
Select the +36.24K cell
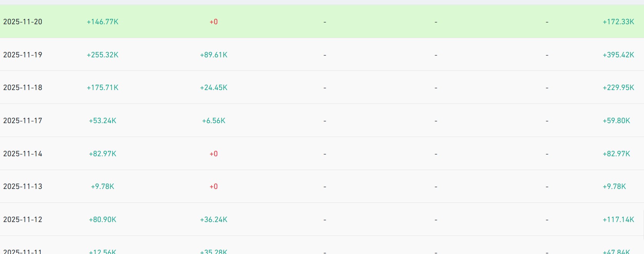click(x=214, y=220)
